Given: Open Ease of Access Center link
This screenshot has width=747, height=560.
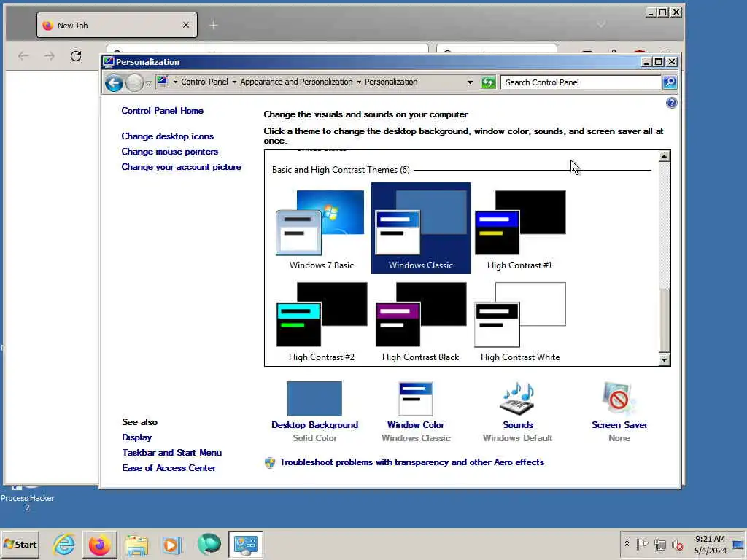Looking at the screenshot, I should click(x=169, y=467).
